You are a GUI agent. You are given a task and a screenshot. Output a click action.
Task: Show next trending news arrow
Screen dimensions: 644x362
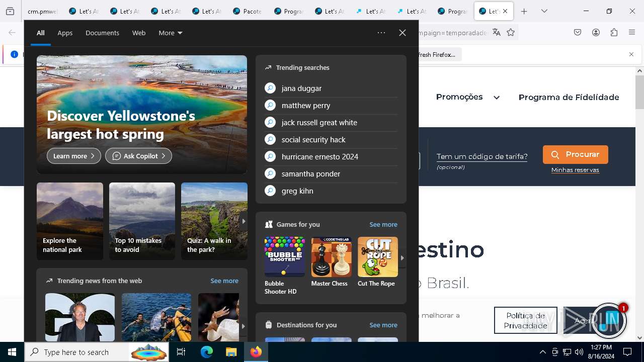(244, 326)
